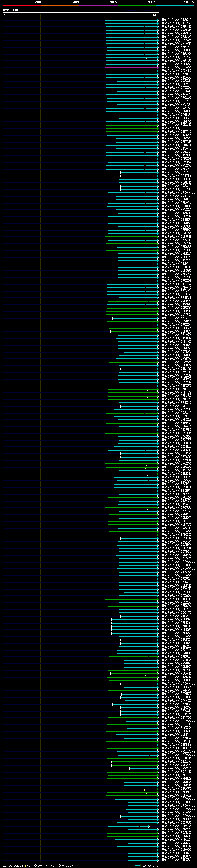Click the UniRef100_B1PB85 label
This screenshot has height=868, width=197.
point(176,64)
